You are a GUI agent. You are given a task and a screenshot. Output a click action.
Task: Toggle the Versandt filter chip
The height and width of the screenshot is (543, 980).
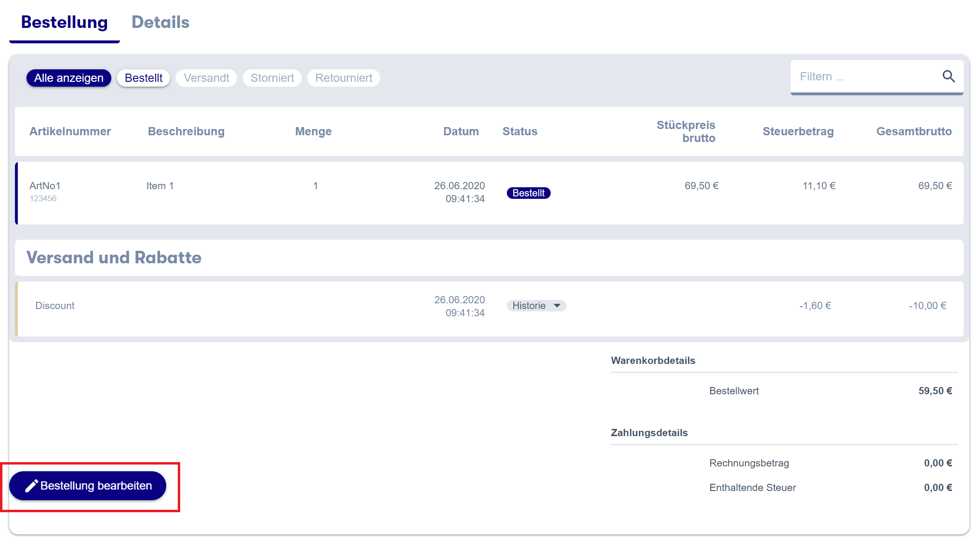click(206, 78)
